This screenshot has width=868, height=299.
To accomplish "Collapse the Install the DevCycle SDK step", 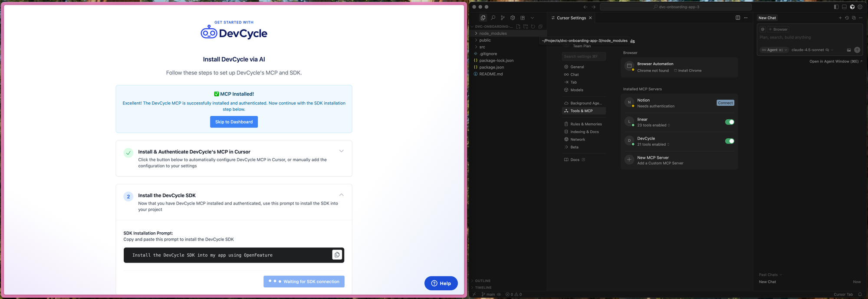I will (341, 195).
